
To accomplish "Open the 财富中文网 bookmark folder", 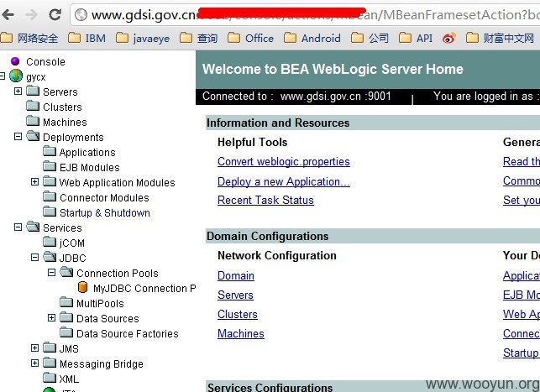I will 500,39.
